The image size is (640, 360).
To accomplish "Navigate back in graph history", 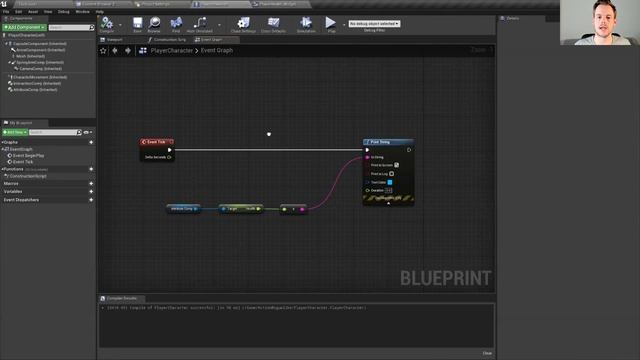I will (x=115, y=51).
